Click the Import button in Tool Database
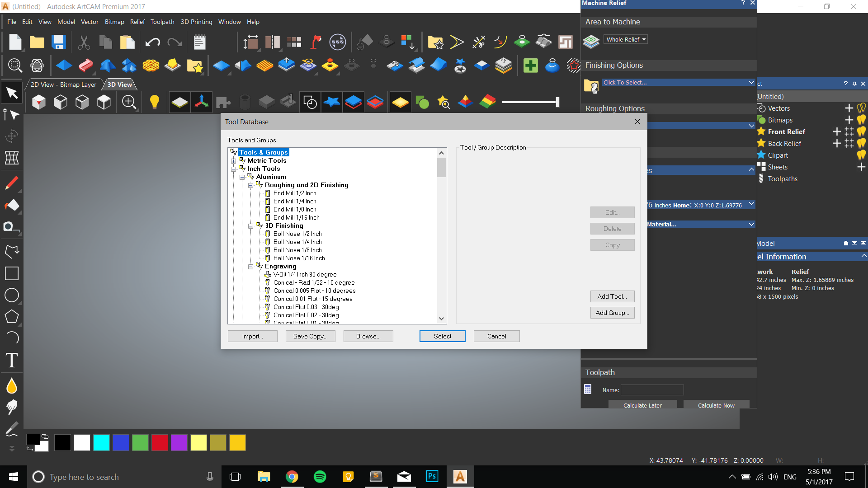The width and height of the screenshot is (868, 488). click(x=252, y=336)
